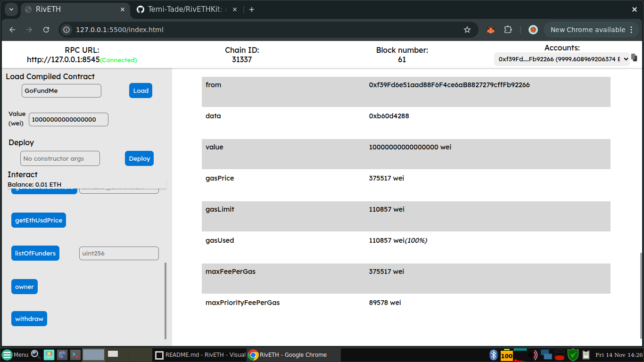The width and height of the screenshot is (644, 362).
Task: Bookmark this page with the star icon
Action: pos(467,29)
